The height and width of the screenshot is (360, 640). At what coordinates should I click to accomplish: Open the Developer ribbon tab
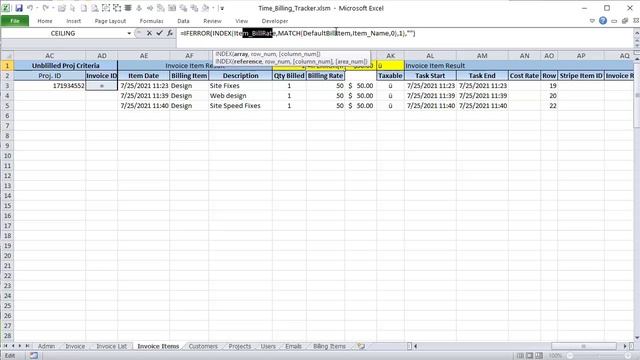(275, 21)
